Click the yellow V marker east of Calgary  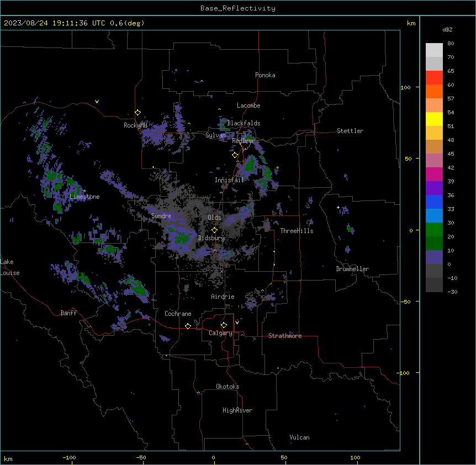[237, 323]
